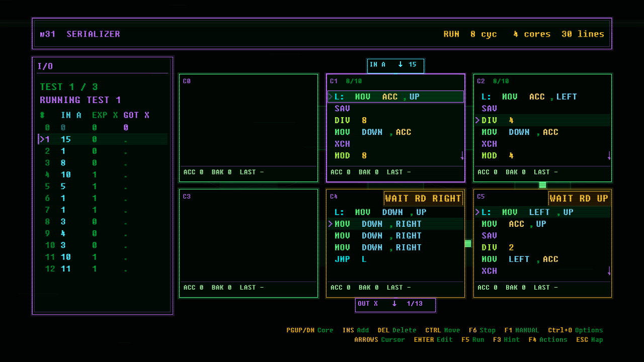Select empty core C3
Image resolution: width=644 pixels, height=362 pixels.
[249, 243]
